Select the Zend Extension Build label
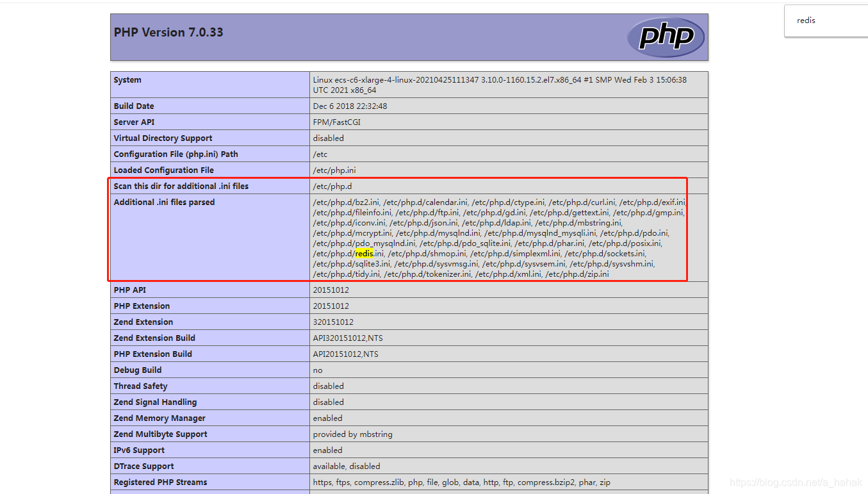 (x=154, y=338)
